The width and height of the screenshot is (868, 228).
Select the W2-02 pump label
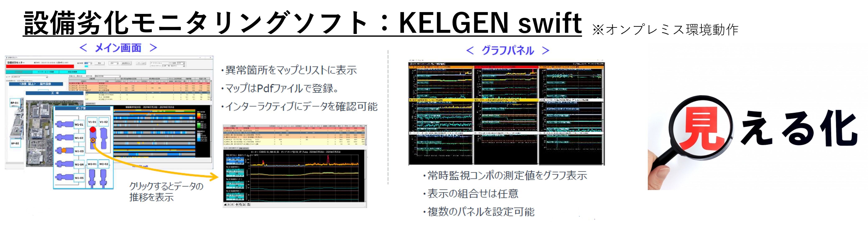click(103, 164)
